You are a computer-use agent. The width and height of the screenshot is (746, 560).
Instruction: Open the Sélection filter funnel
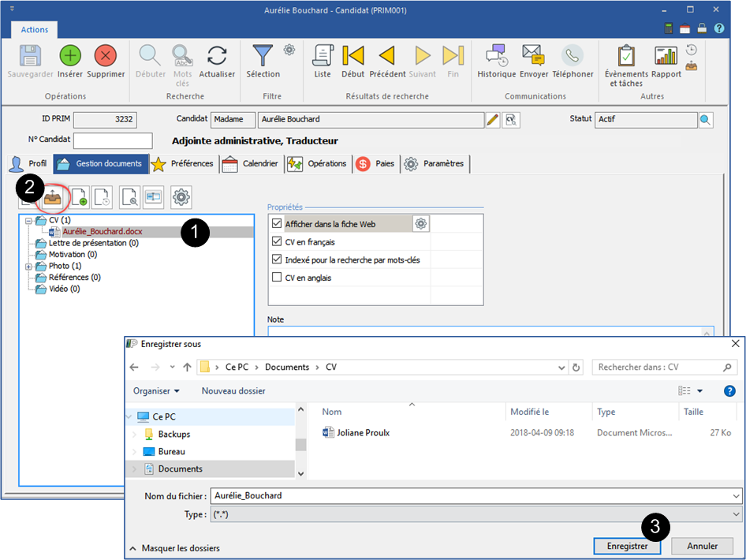click(263, 56)
